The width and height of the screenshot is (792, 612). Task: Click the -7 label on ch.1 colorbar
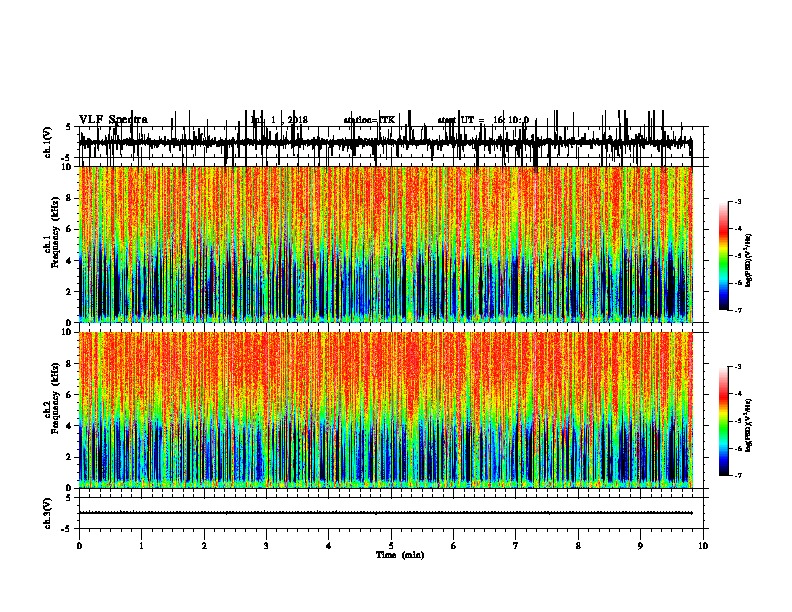coord(738,310)
